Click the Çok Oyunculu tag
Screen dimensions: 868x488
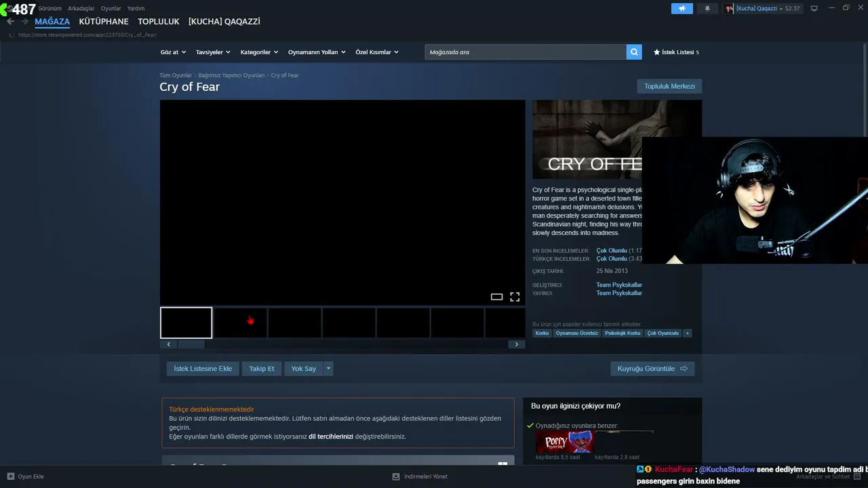(x=663, y=333)
